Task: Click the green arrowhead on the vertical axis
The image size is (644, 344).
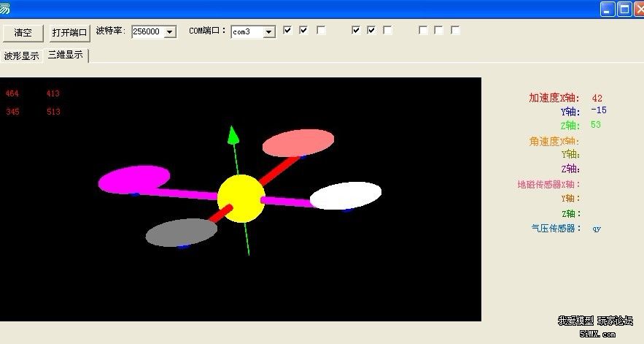Action: pos(233,135)
